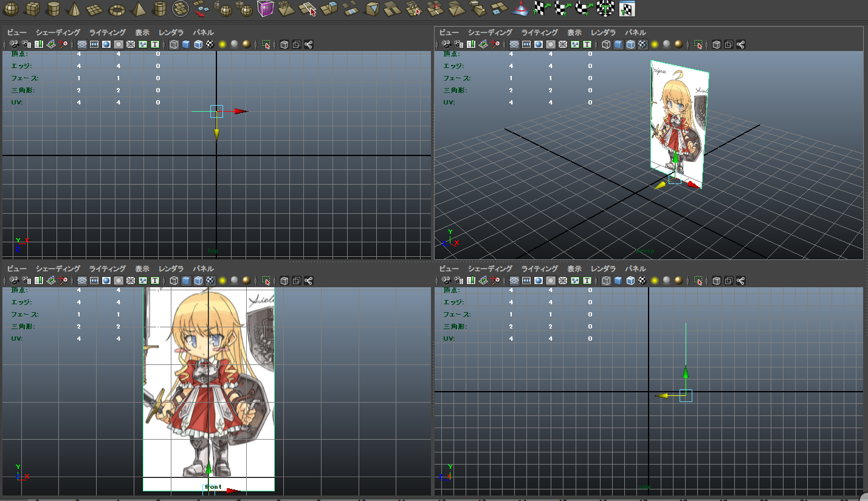Apply planar UV mapping from the shelf
The height and width of the screenshot is (501, 868).
pos(541,9)
